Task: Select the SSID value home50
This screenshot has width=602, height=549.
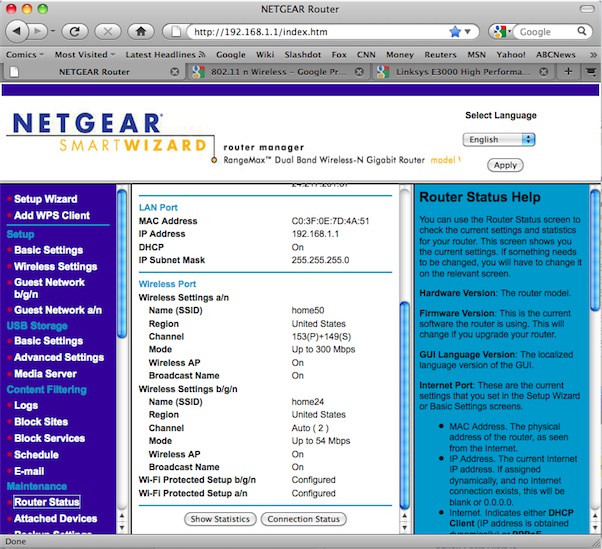Action: [x=308, y=311]
